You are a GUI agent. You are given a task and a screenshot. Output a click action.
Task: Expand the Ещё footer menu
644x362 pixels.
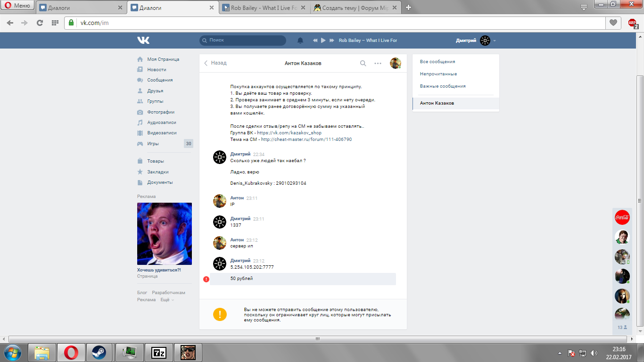pos(167,300)
